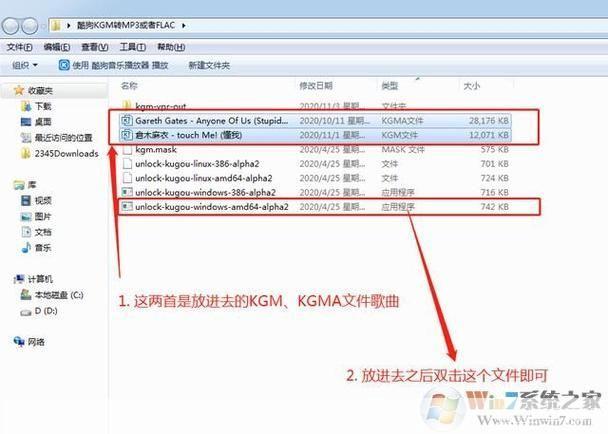Click the 库 libraries icon

click(19, 185)
